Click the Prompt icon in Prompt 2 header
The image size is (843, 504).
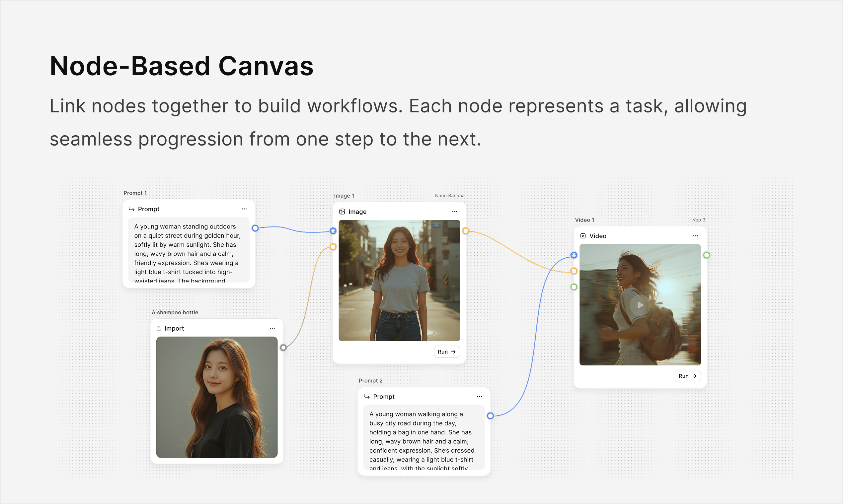pos(366,396)
